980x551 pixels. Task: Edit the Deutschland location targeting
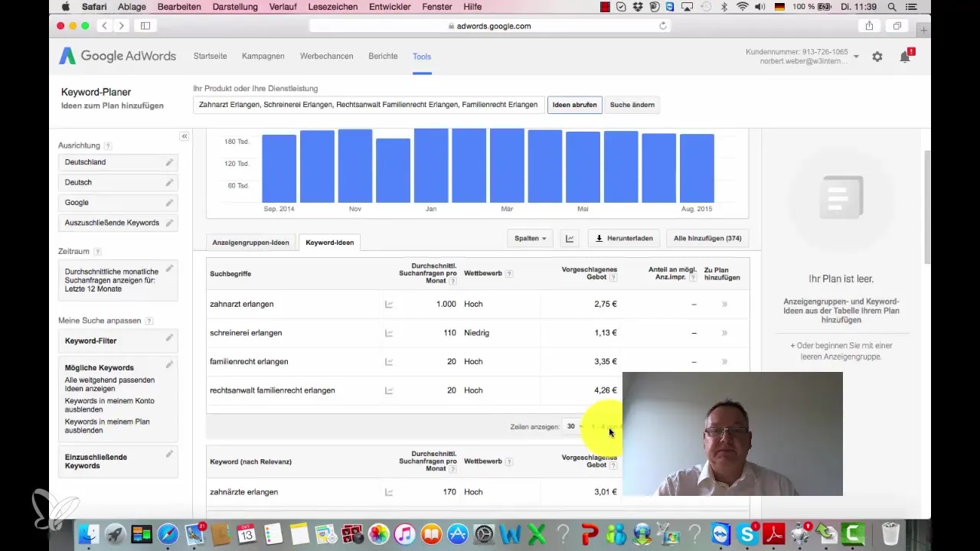tap(169, 162)
